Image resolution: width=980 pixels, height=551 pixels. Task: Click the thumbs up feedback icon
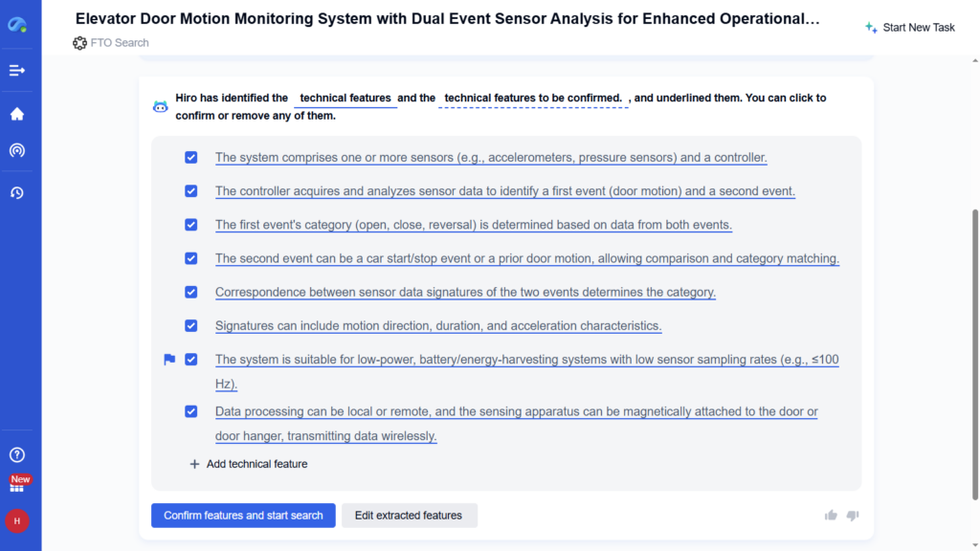coord(831,516)
